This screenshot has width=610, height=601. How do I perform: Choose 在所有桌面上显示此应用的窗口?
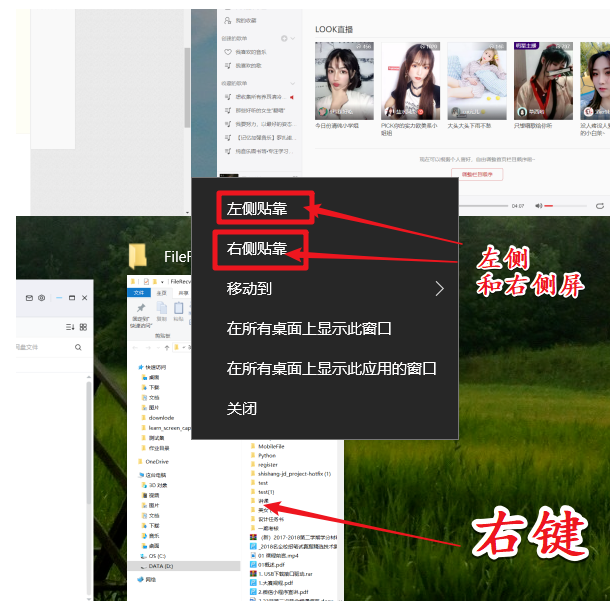(x=331, y=368)
